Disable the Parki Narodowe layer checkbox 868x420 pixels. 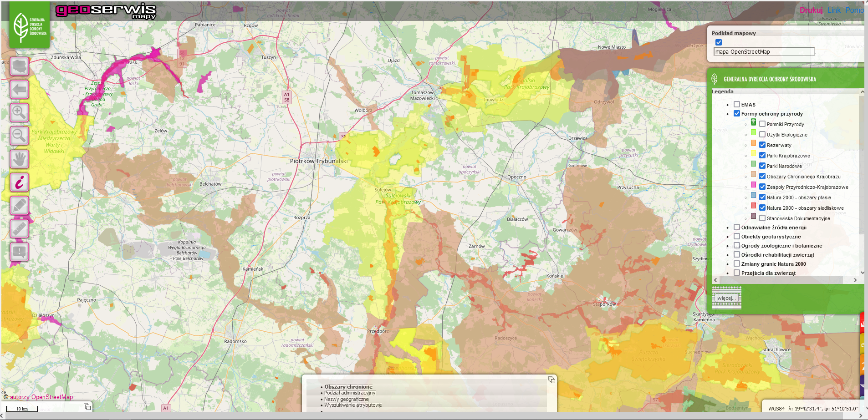point(762,166)
